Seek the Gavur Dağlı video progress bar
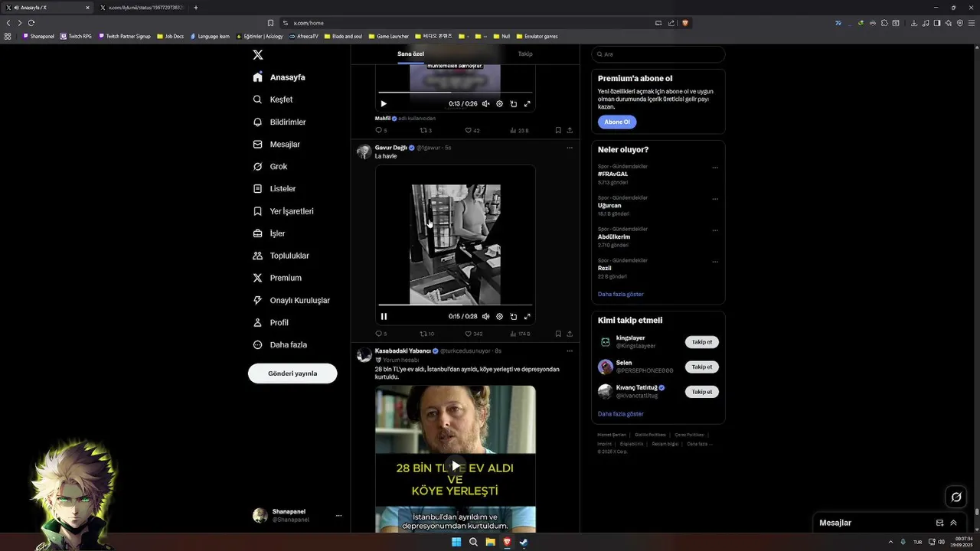980x551 pixels. (x=456, y=305)
